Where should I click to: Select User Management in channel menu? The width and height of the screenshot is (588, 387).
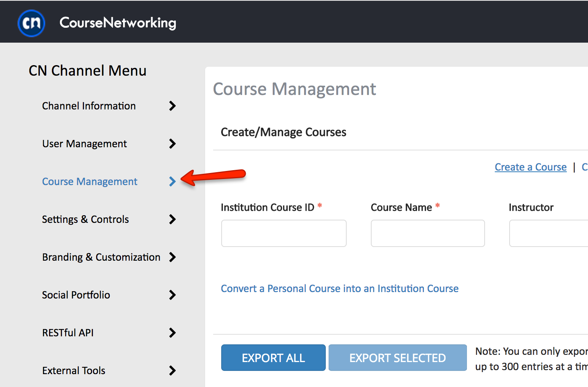(x=84, y=144)
